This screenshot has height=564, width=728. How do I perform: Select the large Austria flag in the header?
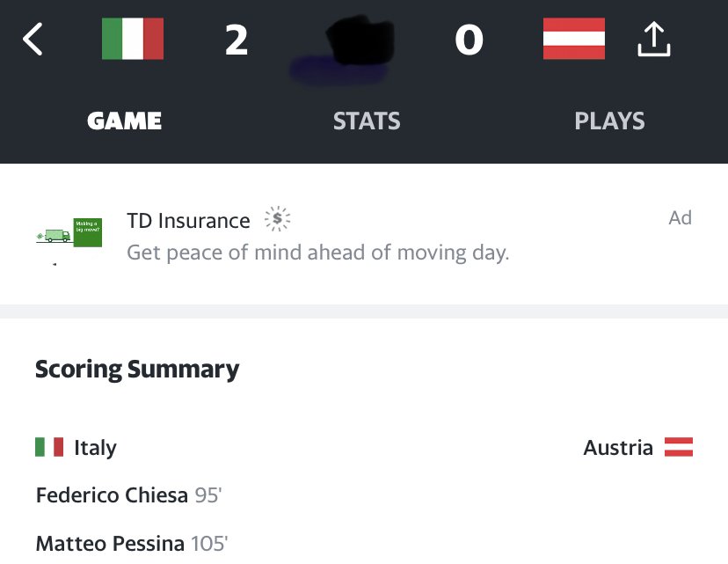(574, 40)
